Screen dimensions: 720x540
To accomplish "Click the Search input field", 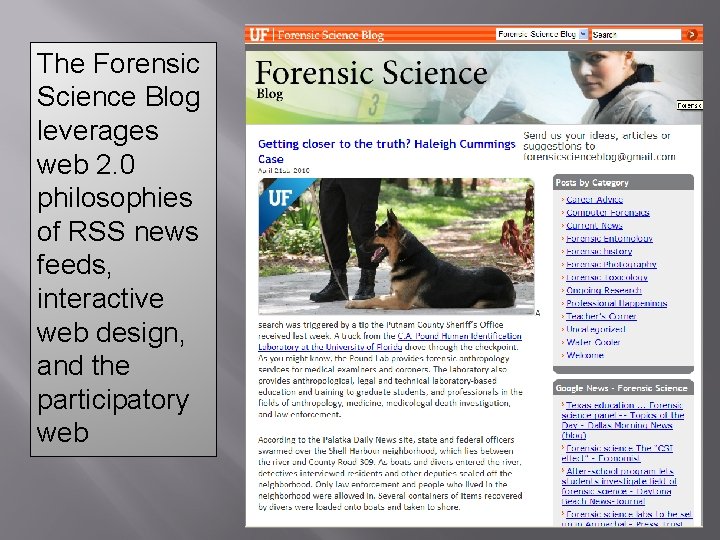I will tap(636, 34).
